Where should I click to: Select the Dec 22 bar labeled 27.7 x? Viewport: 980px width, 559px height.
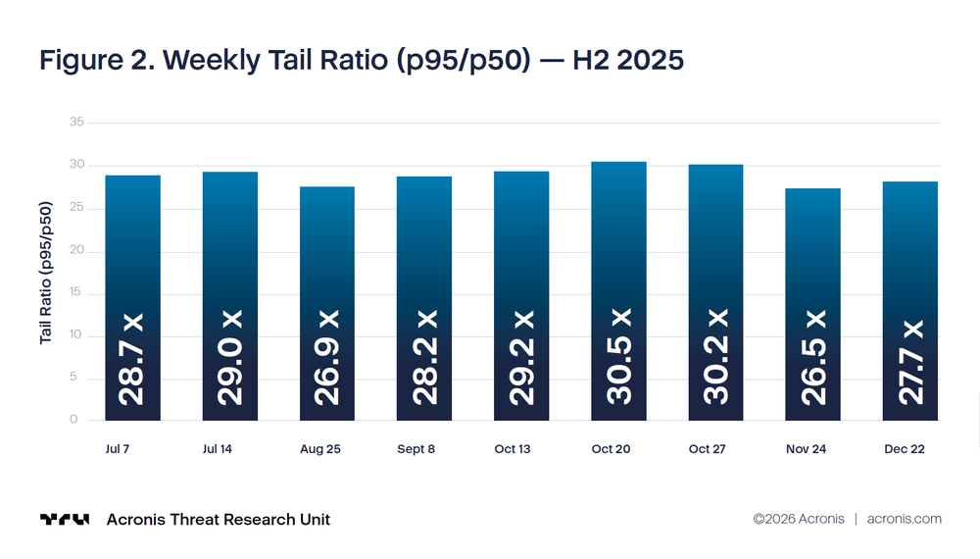(910, 301)
